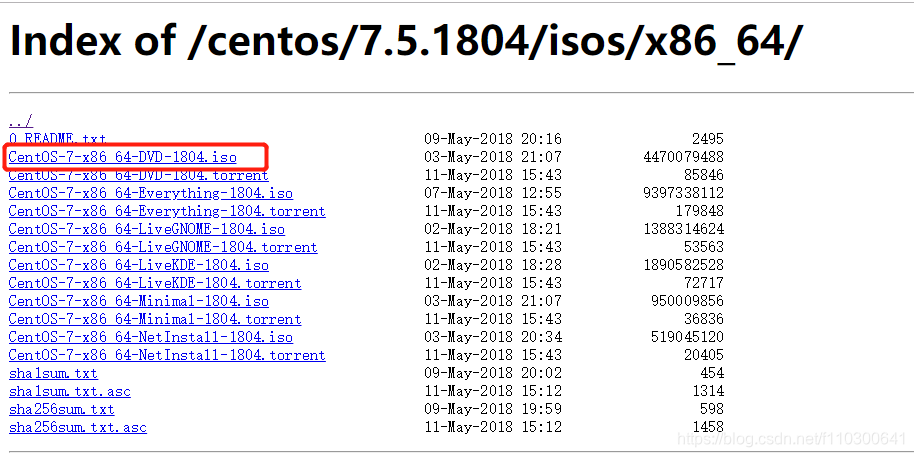Download CentOS-7-x86_64-DVD-1804.iso
The width and height of the screenshot is (914, 457).
122,157
